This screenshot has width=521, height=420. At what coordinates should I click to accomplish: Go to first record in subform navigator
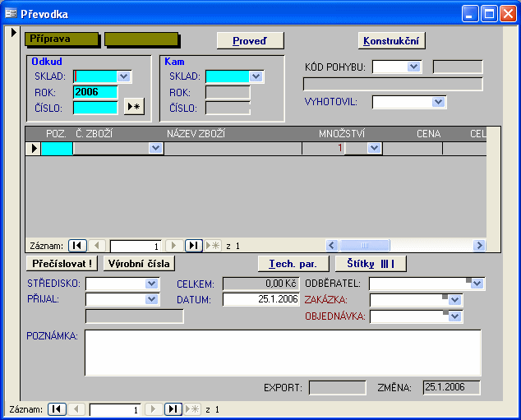[x=77, y=246]
